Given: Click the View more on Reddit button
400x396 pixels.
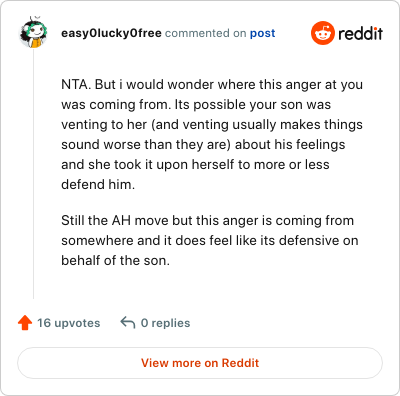Looking at the screenshot, I should pos(200,363).
